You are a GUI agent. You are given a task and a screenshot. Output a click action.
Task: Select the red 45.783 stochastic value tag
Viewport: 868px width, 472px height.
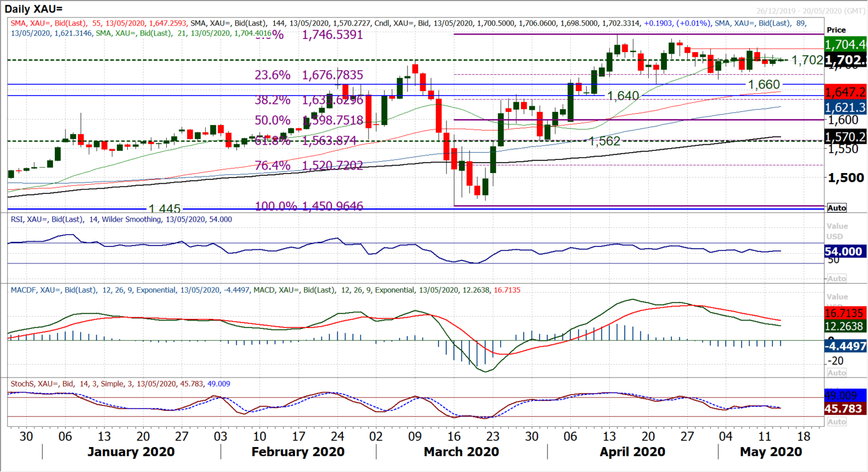coord(844,409)
